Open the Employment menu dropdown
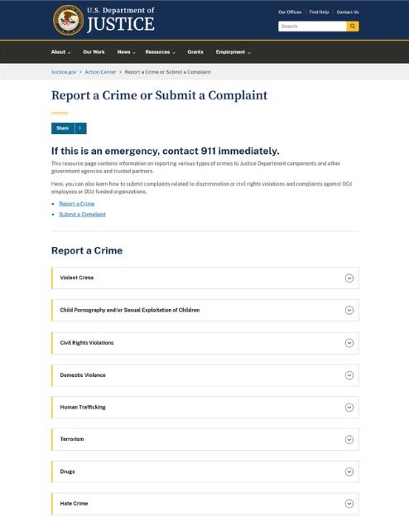 coord(233,52)
